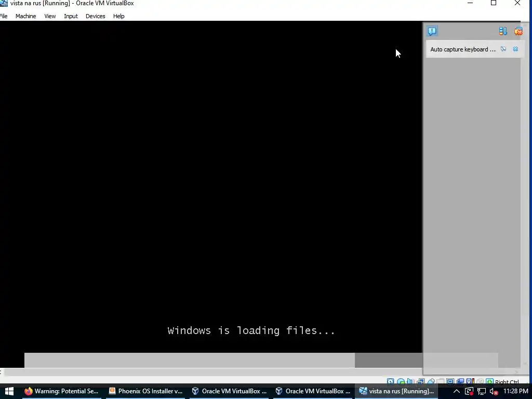Open the File menu
The image size is (532, 399).
[4, 16]
